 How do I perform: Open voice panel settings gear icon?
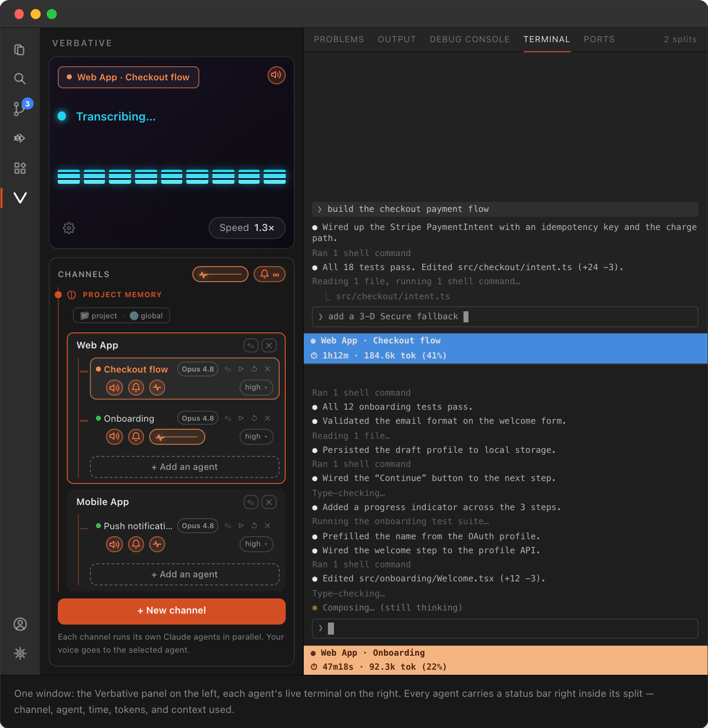pos(69,228)
